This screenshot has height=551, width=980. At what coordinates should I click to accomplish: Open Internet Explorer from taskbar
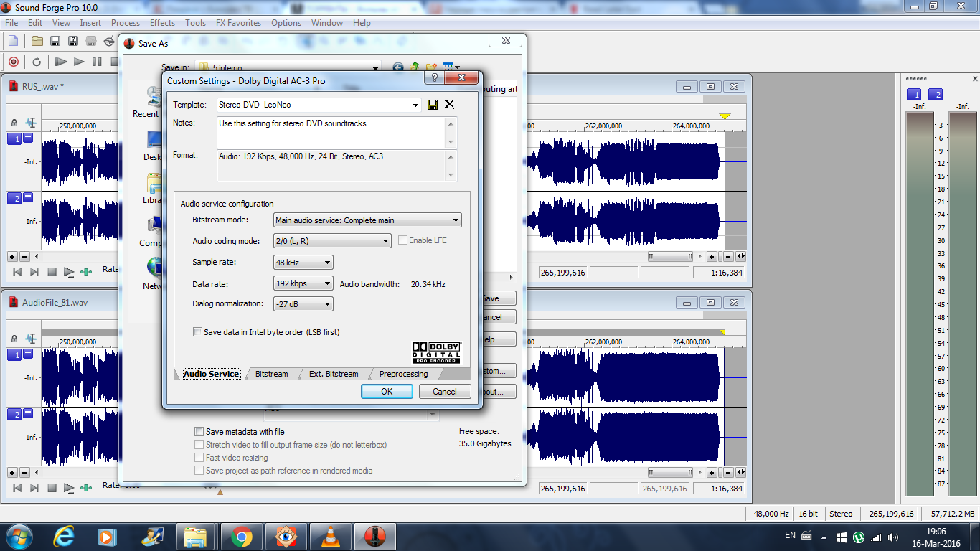65,536
